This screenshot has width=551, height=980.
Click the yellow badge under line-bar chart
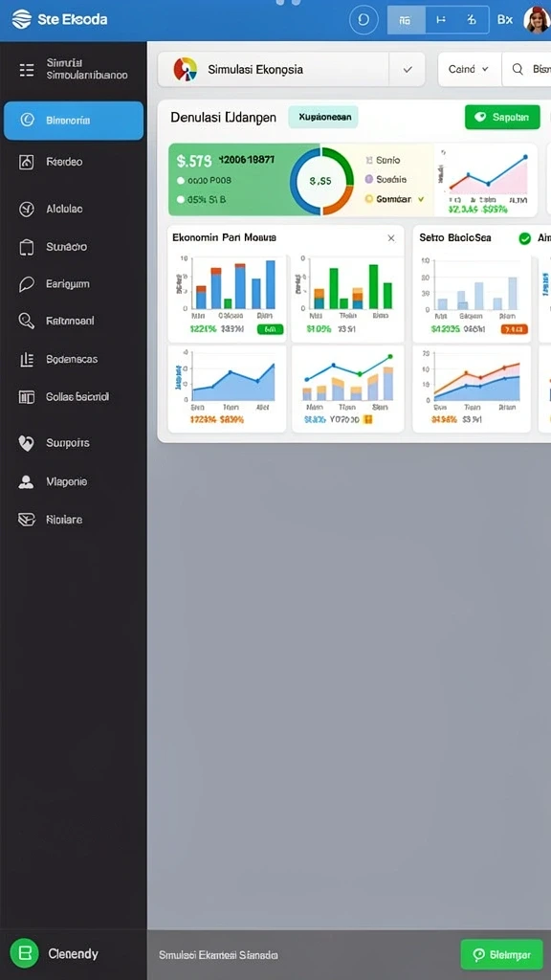pos(367,420)
